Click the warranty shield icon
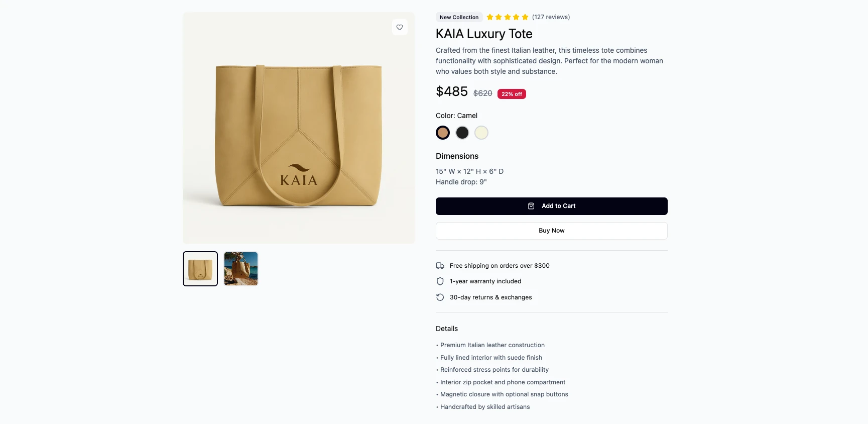Screen dimensions: 868x424 [440, 281]
